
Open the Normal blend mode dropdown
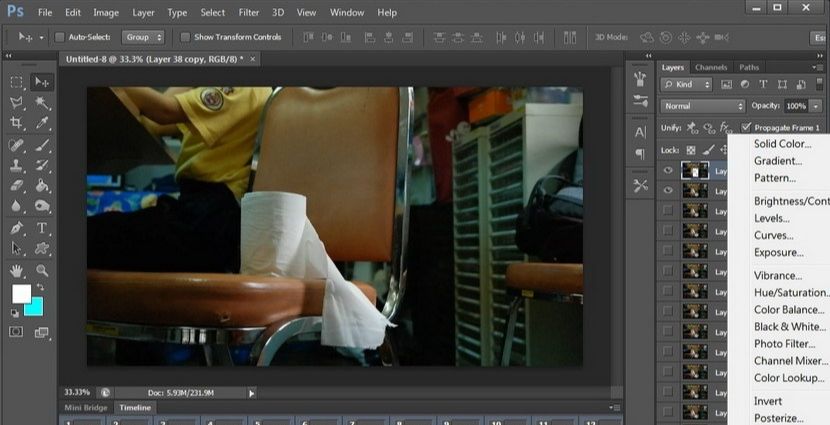point(702,106)
